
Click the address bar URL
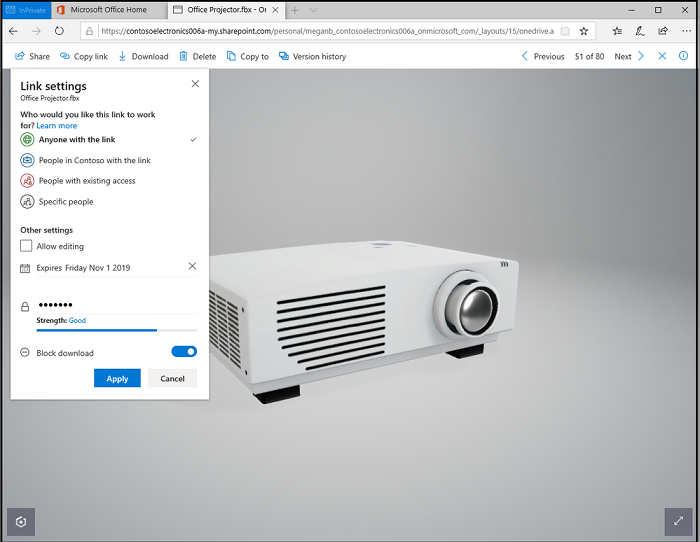click(327, 31)
